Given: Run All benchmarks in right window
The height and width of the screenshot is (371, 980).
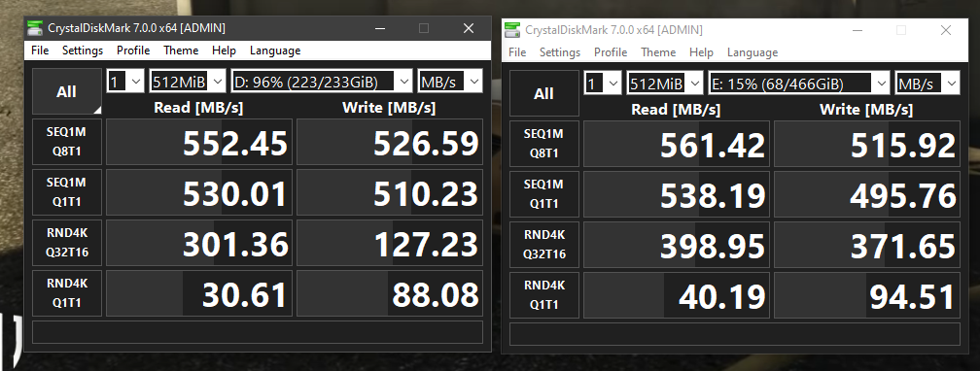Looking at the screenshot, I should click(x=544, y=93).
